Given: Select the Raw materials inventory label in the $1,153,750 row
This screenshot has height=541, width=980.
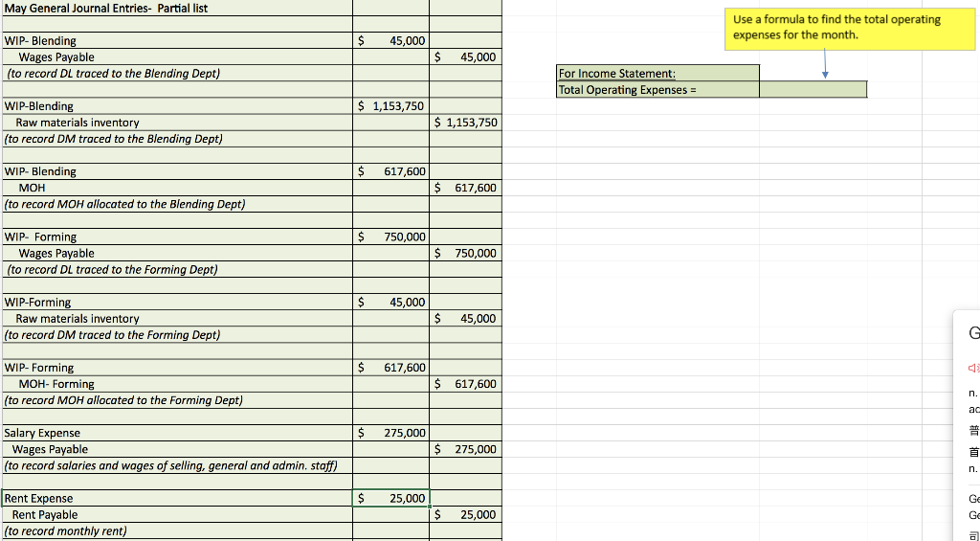Looking at the screenshot, I should [78, 123].
